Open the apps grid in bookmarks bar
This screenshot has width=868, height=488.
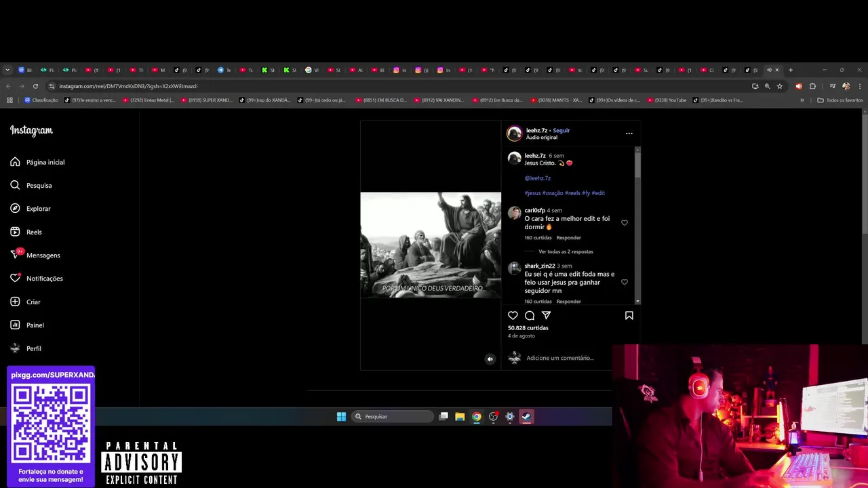point(9,100)
